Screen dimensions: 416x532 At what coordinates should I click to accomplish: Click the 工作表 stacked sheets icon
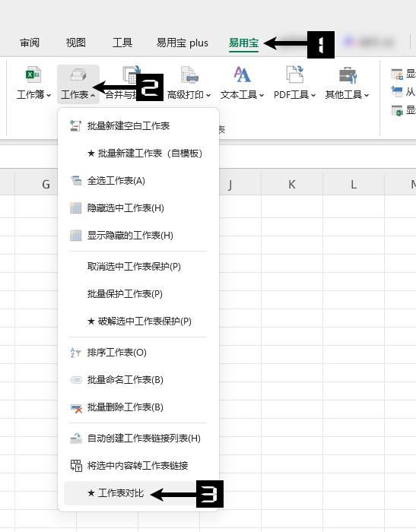pyautogui.click(x=78, y=74)
